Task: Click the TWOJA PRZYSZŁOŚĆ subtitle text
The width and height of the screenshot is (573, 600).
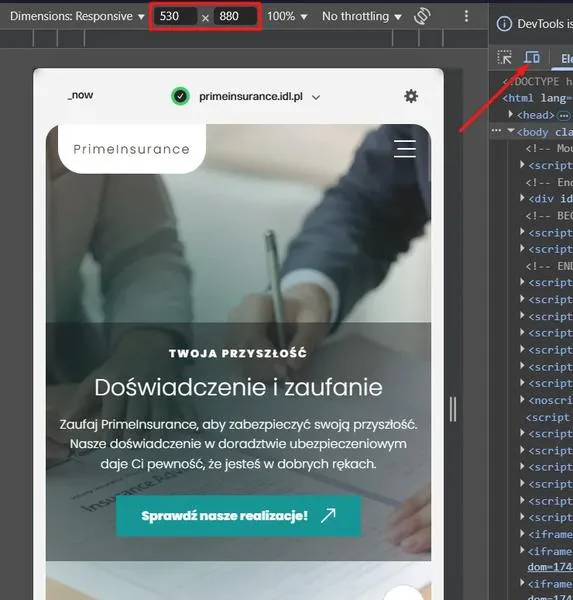Action: tap(238, 353)
